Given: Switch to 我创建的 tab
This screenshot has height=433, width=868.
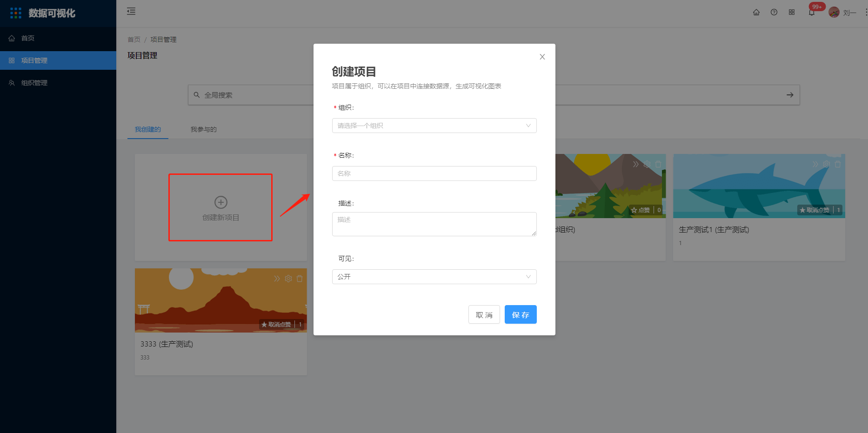Looking at the screenshot, I should coord(148,129).
